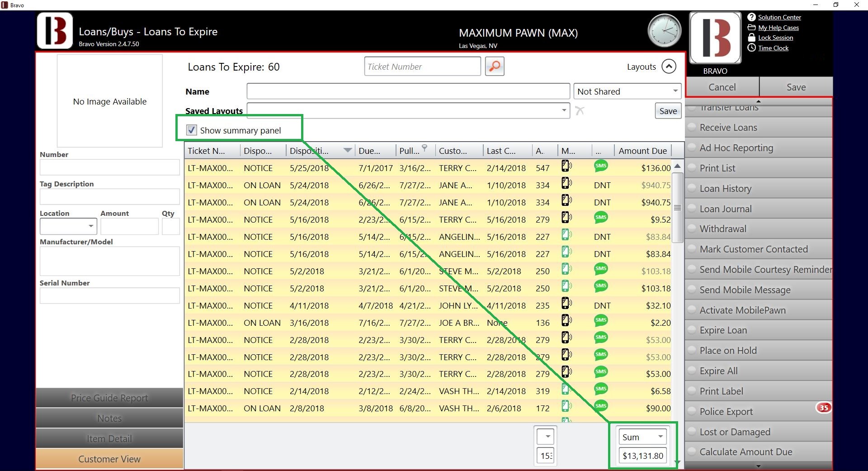Click green mobile icon in the $83.84 row

click(x=566, y=252)
